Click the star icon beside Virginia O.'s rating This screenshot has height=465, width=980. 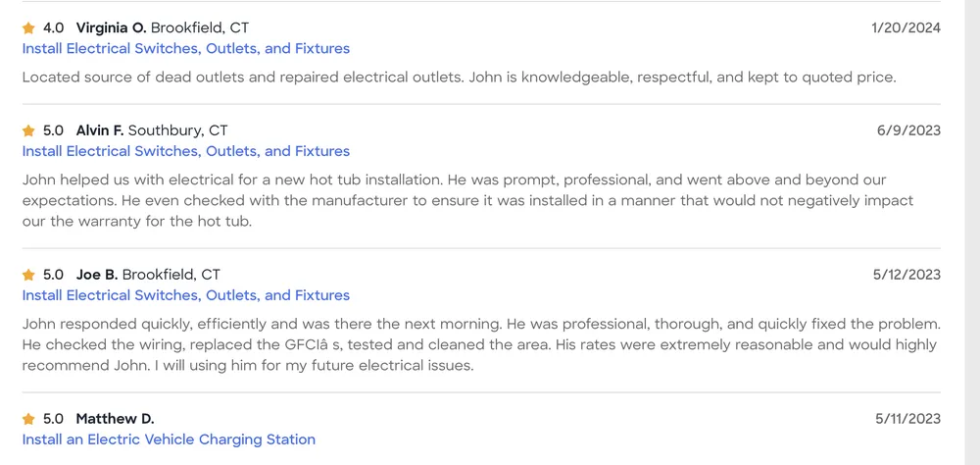28,28
